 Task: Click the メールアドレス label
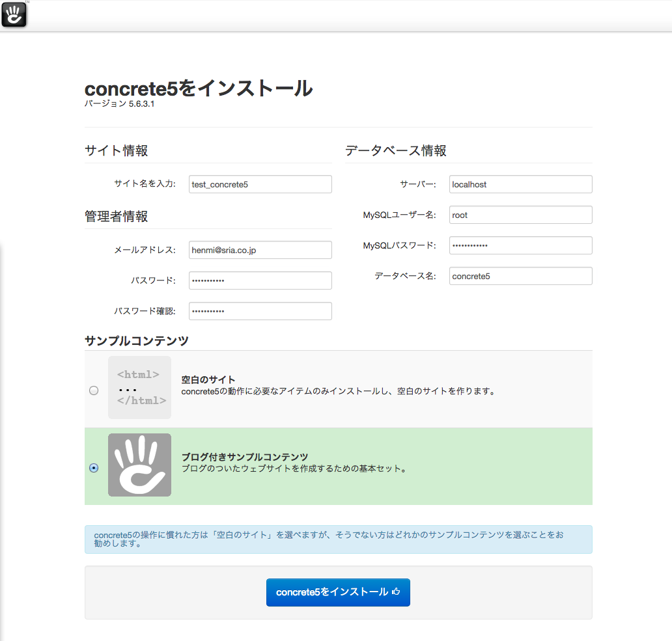point(145,250)
